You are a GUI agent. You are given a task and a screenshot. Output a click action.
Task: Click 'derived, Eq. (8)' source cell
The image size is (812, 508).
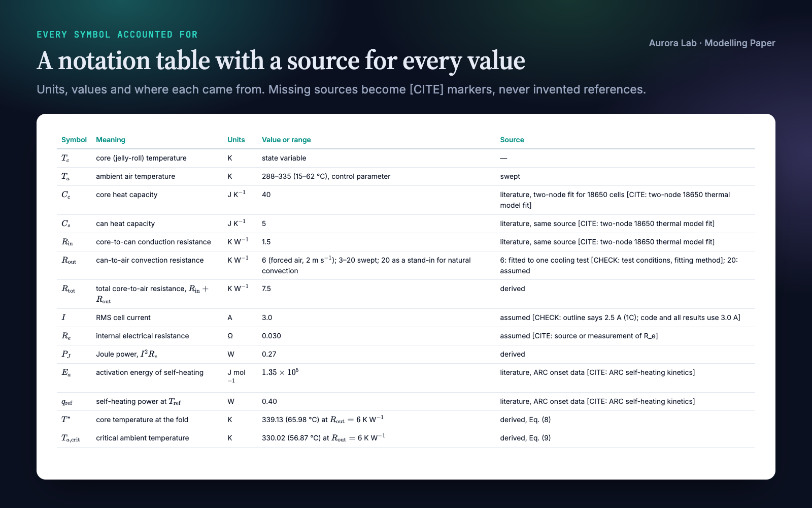tap(525, 420)
